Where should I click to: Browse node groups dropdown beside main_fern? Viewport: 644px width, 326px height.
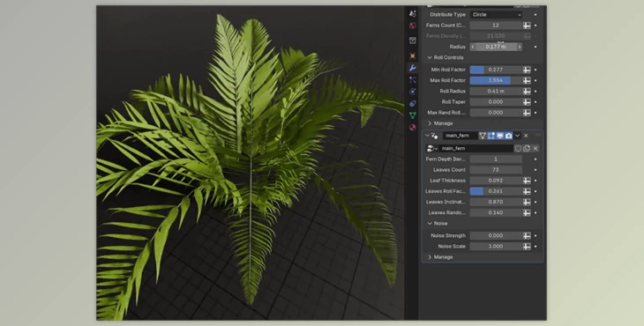431,148
